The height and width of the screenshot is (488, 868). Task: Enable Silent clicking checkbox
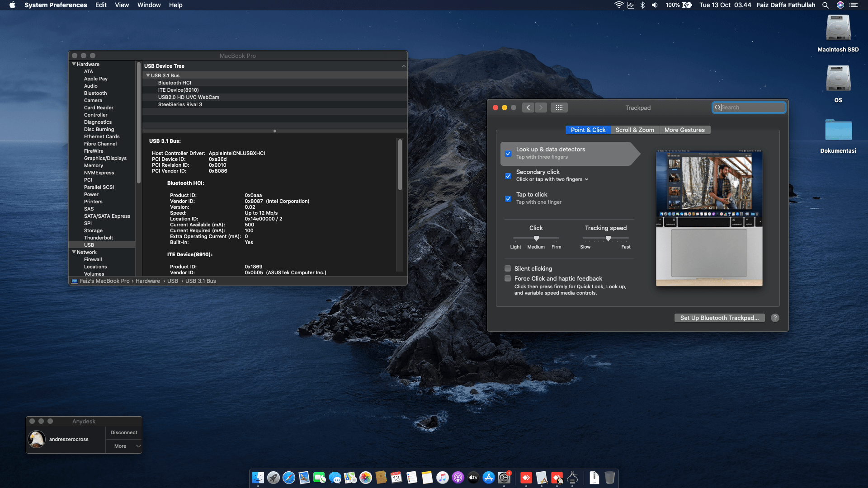click(x=508, y=268)
